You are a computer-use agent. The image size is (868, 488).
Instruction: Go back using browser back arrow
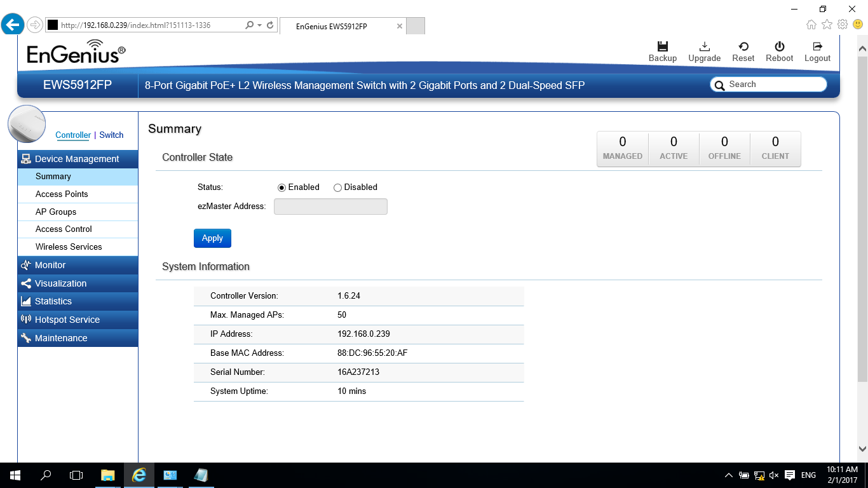13,25
